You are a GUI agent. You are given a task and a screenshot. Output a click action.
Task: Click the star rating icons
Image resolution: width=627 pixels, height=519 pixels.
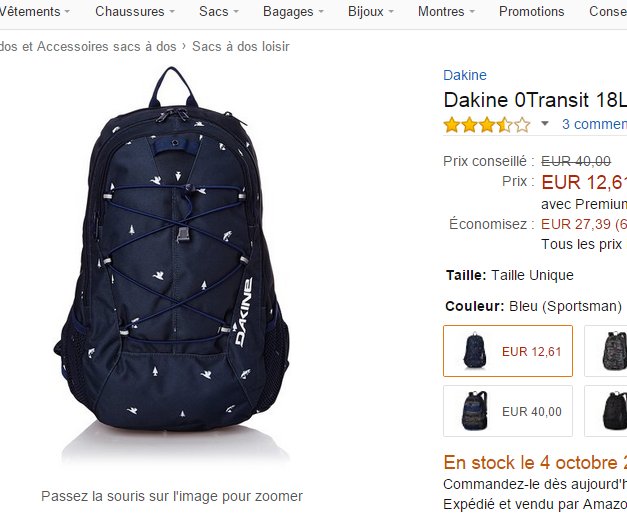point(487,125)
